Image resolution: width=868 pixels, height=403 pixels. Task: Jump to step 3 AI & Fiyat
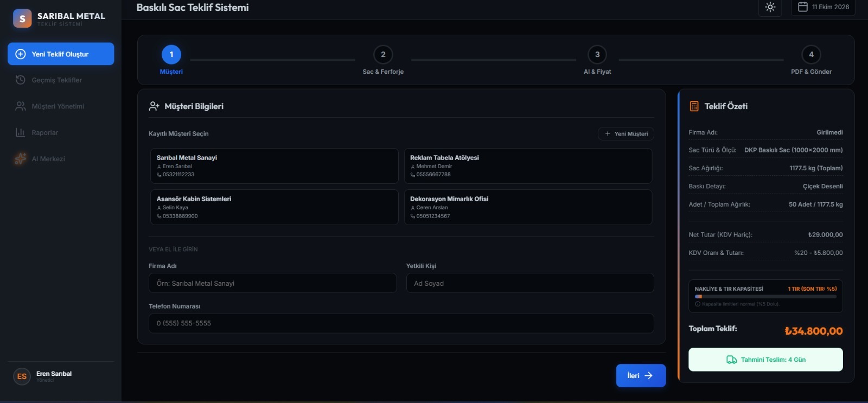click(x=597, y=54)
